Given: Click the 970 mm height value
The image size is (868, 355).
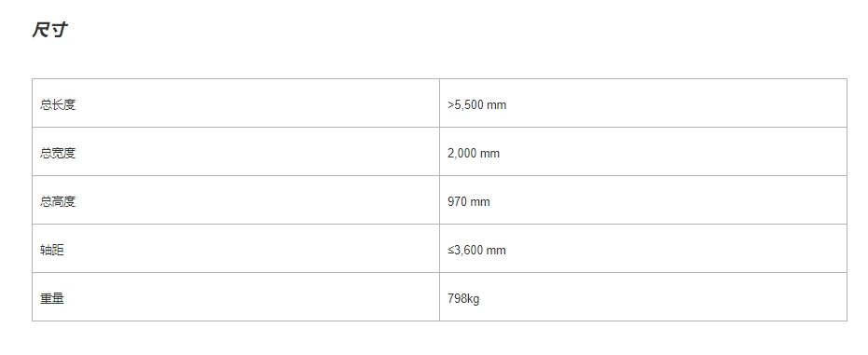Looking at the screenshot, I should [469, 202].
